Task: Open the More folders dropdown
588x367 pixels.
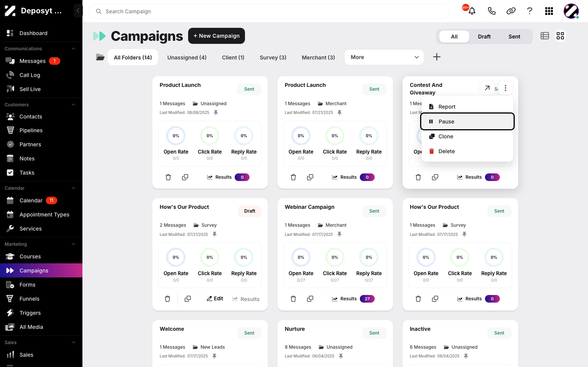Action: 384,57
